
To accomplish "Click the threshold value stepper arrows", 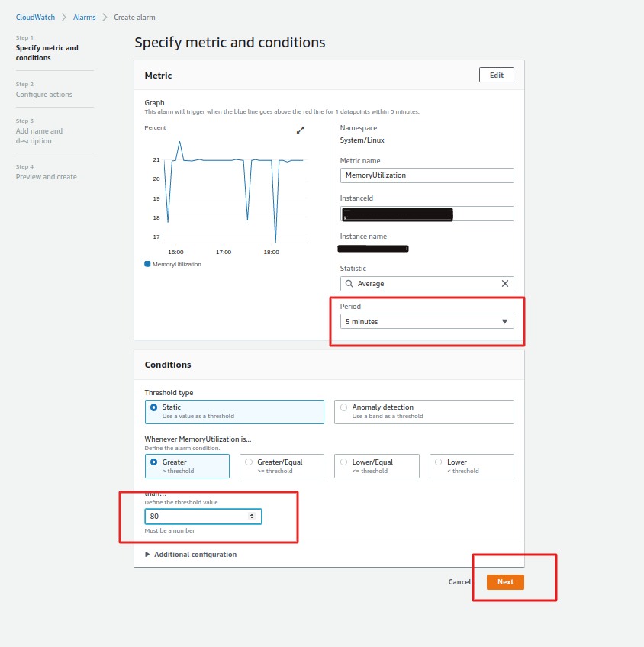I will coord(252,517).
